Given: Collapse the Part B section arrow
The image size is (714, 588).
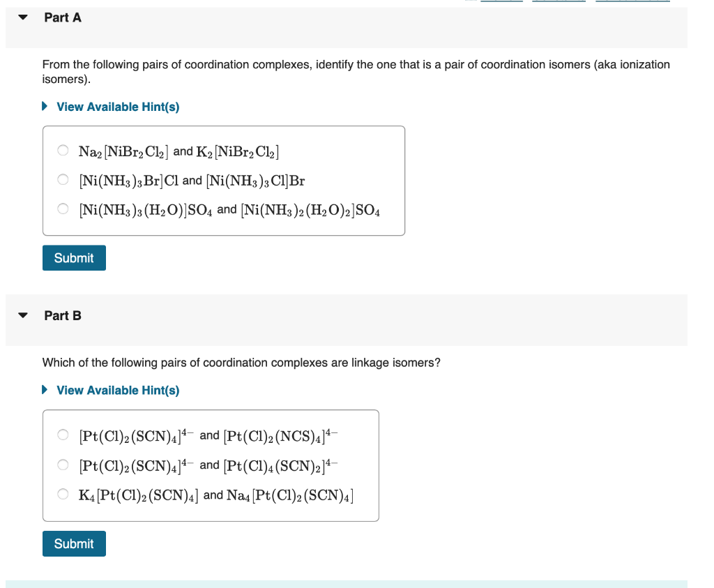Looking at the screenshot, I should pos(23,315).
